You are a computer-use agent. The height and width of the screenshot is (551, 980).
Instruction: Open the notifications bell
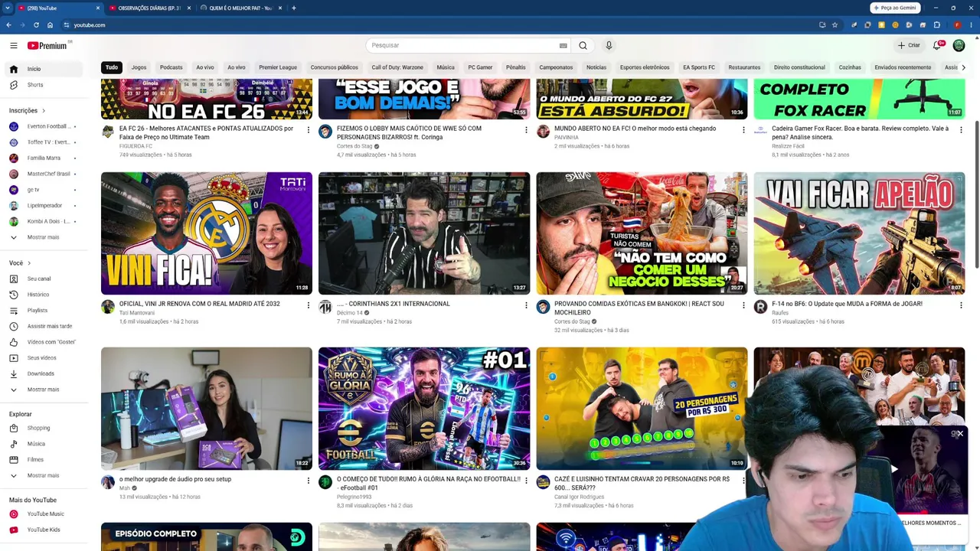coord(937,45)
